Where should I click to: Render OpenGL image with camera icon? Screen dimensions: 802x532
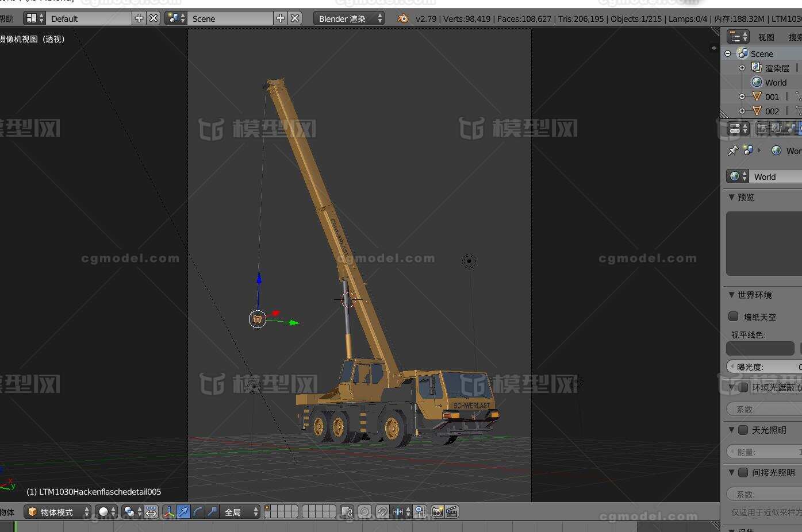[x=438, y=512]
